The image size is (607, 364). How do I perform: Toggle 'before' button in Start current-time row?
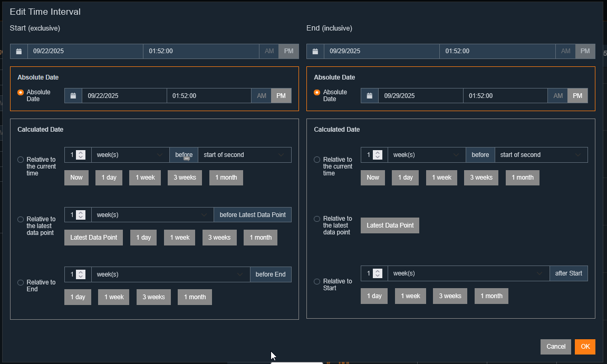pos(184,155)
